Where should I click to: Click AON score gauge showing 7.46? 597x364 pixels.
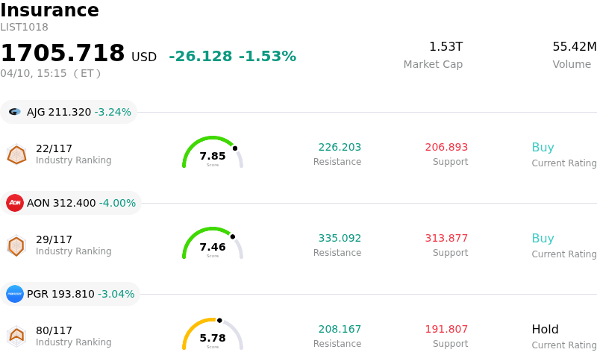click(213, 245)
